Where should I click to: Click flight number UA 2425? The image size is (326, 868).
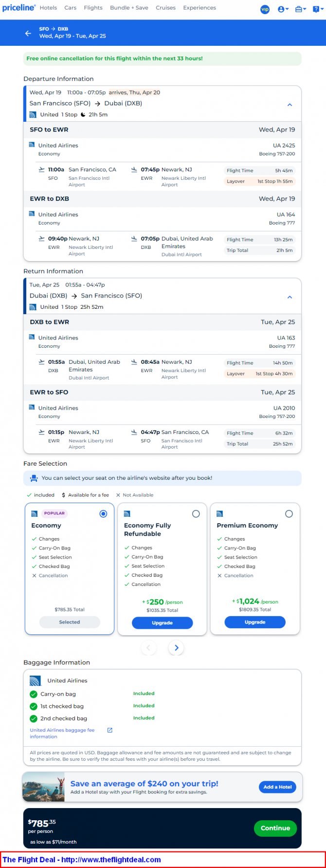pos(284,146)
